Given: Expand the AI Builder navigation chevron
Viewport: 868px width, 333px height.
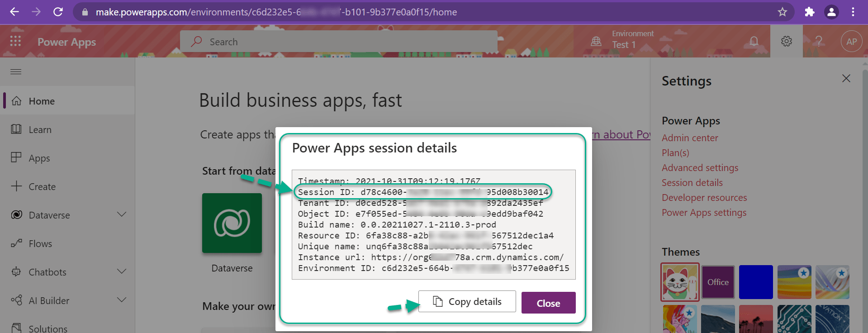Looking at the screenshot, I should point(122,300).
